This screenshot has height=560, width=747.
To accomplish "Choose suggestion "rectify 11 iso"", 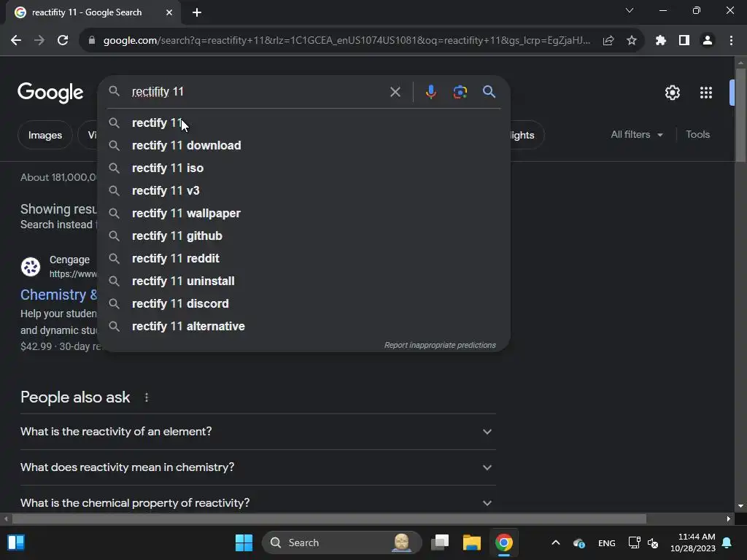I will (304, 168).
